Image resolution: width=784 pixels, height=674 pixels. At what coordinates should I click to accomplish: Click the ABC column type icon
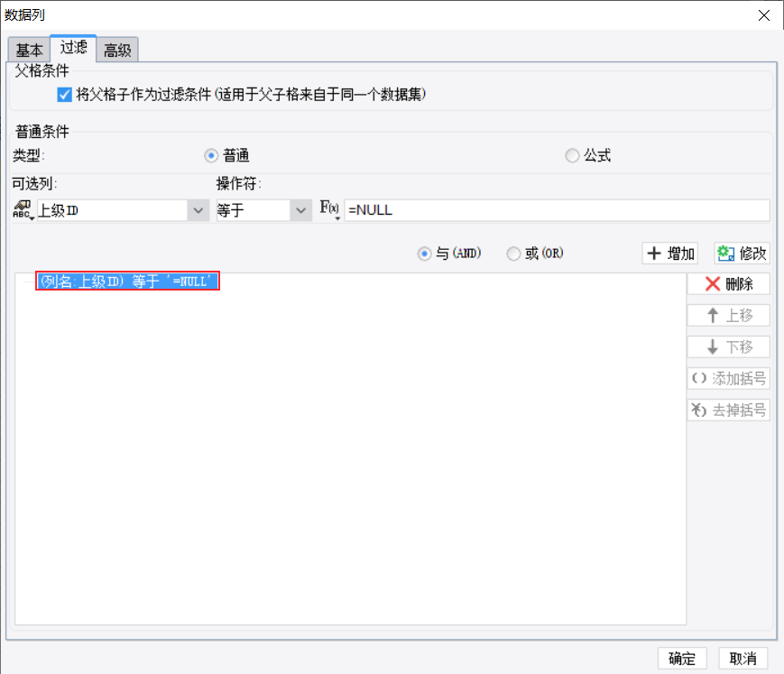coord(23,210)
